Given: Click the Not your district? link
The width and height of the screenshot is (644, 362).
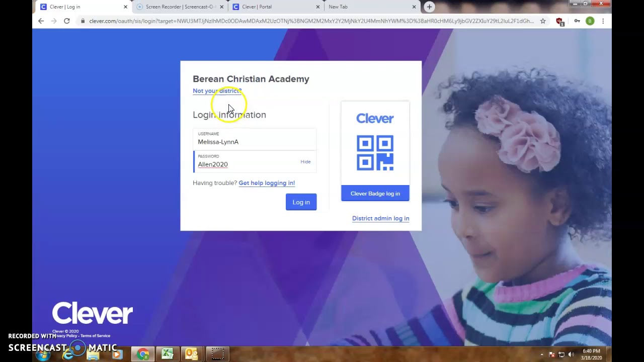Looking at the screenshot, I should 217,91.
